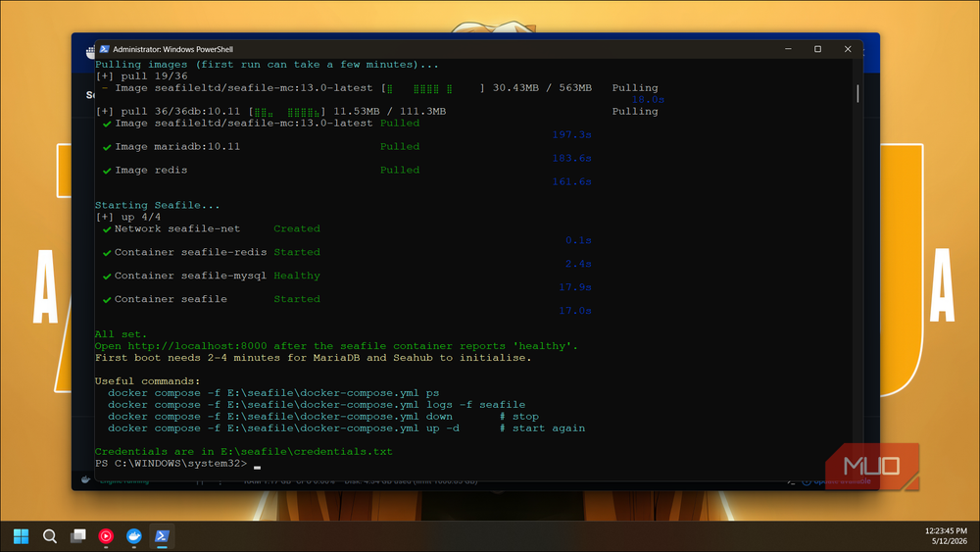Open YouTube Music from the taskbar
Screen dimensions: 980x552
[106, 535]
